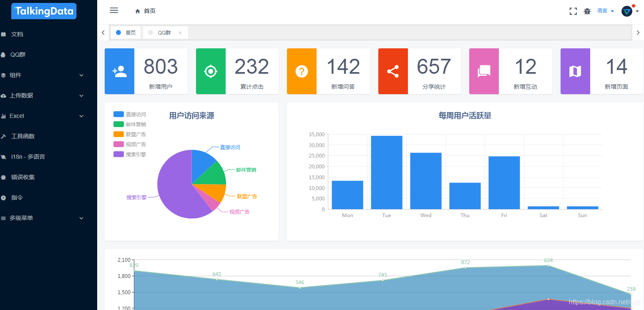This screenshot has width=644, height=310.
Task: Click the 上传数据 cloud upload icon
Action: pos(3,95)
